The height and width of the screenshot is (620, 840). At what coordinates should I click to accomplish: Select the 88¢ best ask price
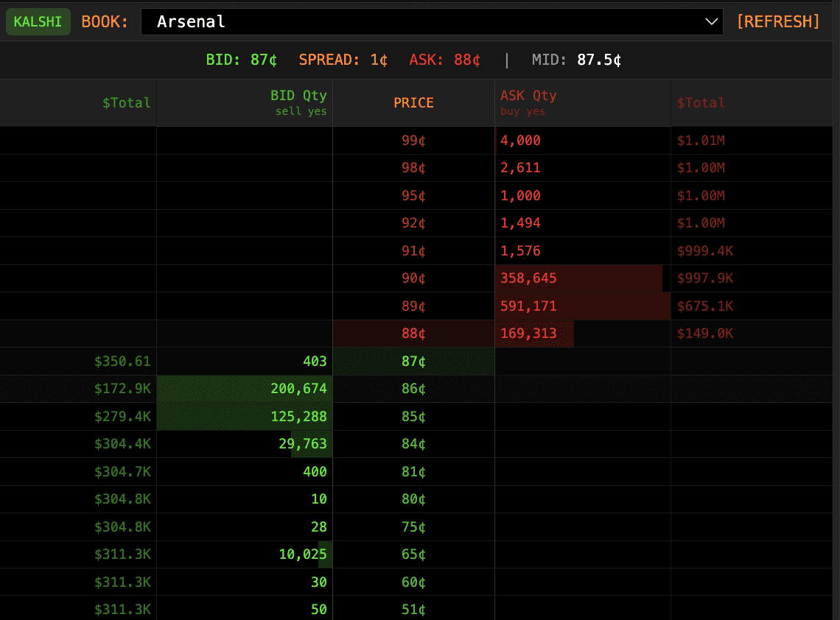[413, 333]
